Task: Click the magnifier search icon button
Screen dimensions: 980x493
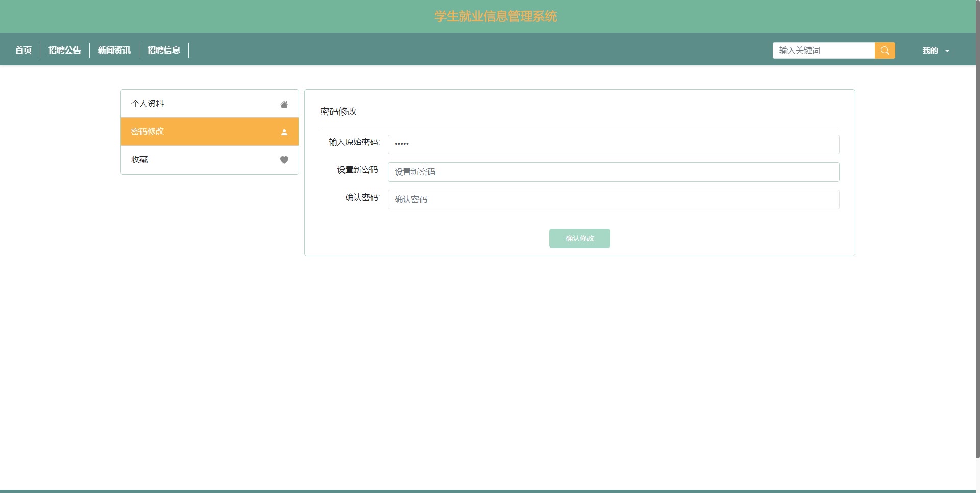Action: click(885, 51)
